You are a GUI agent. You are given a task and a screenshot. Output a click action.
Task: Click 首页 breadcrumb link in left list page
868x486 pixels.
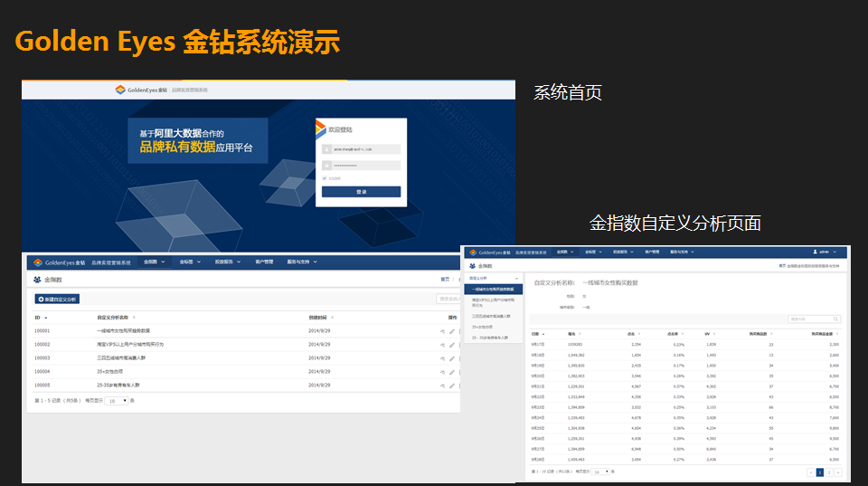coord(445,280)
